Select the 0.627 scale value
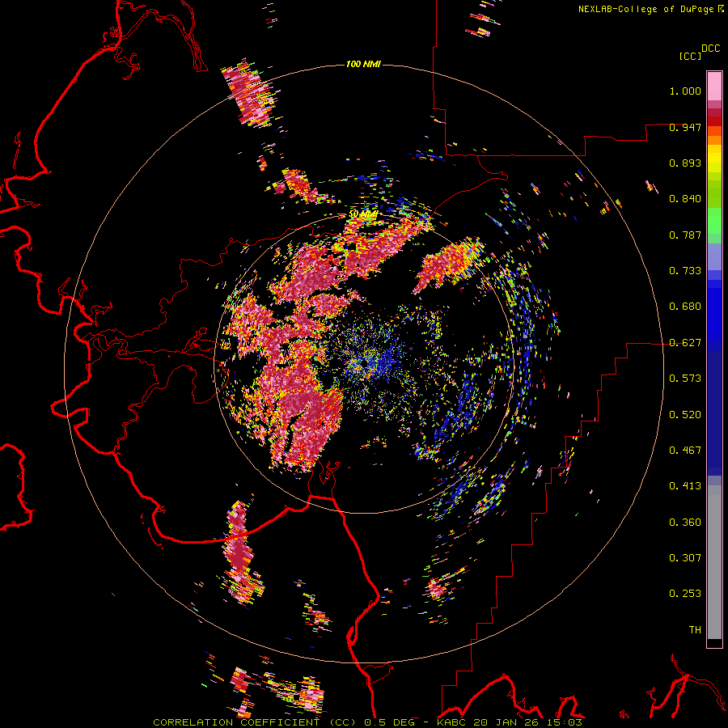This screenshot has height=728, width=728. click(685, 343)
